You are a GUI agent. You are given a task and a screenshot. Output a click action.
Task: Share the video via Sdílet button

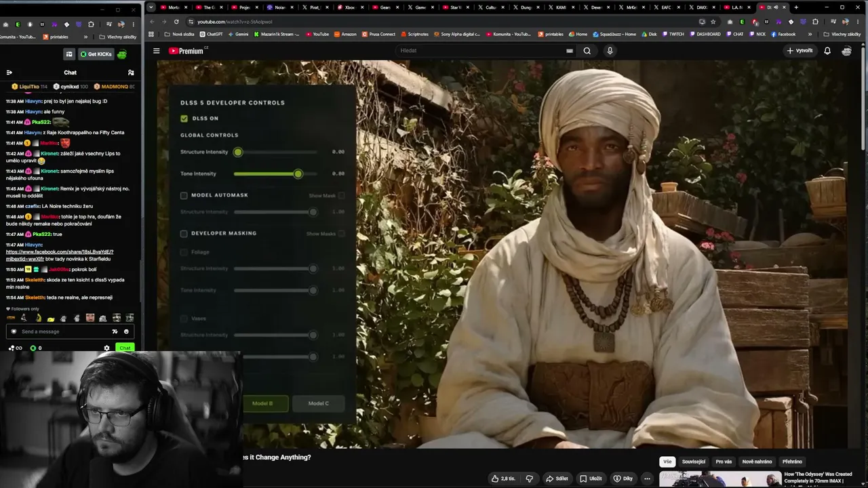click(x=557, y=479)
